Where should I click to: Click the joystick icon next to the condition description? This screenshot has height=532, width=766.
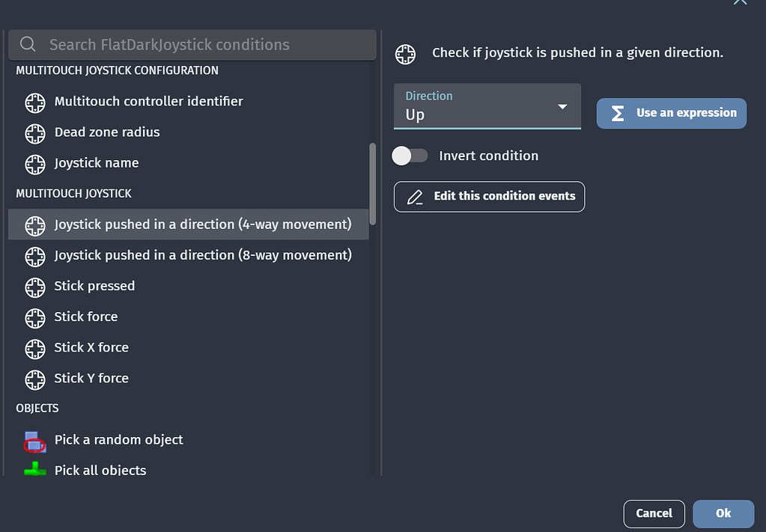[405, 53]
